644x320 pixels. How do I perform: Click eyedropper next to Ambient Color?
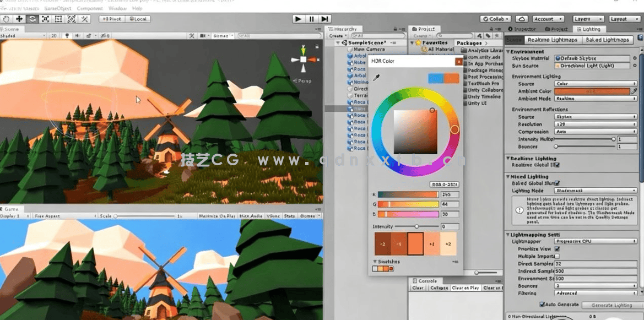(x=634, y=91)
